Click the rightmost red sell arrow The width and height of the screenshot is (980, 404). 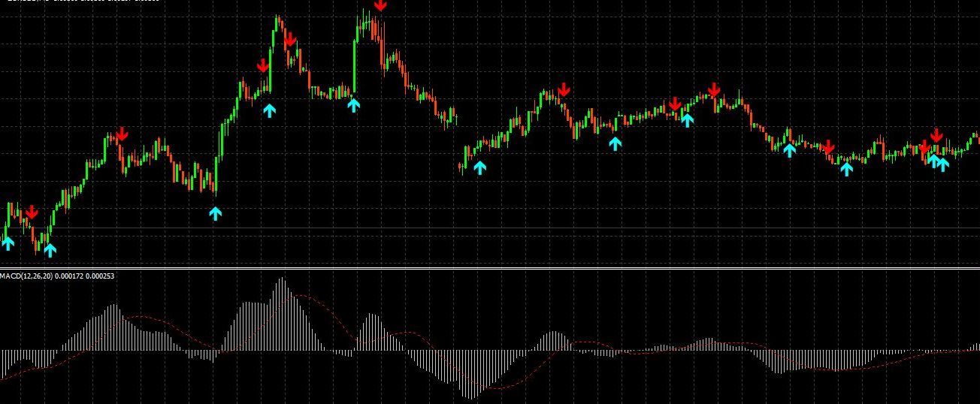point(936,135)
